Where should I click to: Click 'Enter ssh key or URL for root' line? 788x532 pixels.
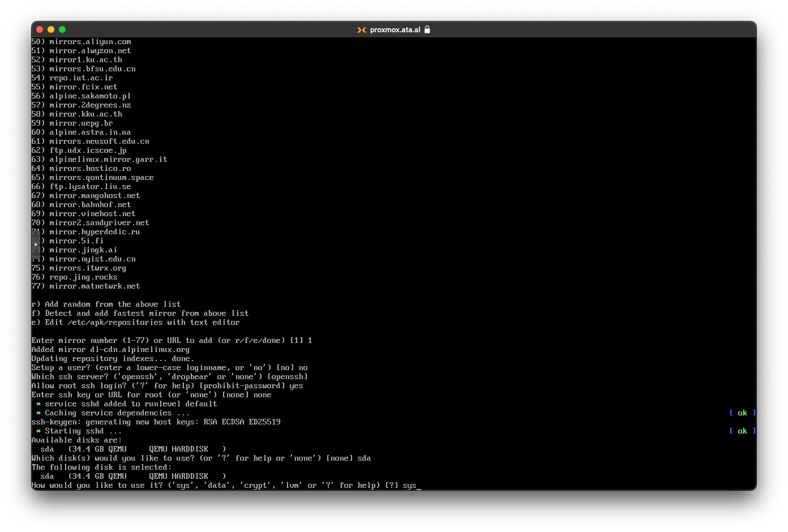tap(152, 395)
